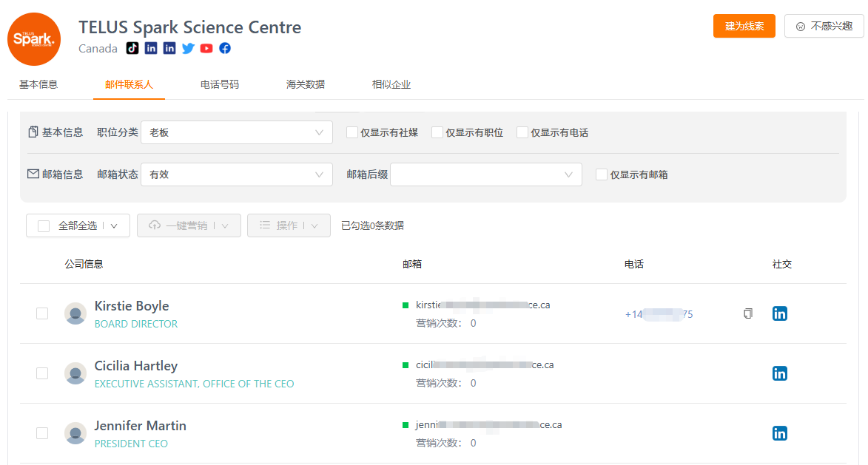868x465 pixels.
Task: Click Cicilia Hartley's masked email address
Action: pos(485,364)
